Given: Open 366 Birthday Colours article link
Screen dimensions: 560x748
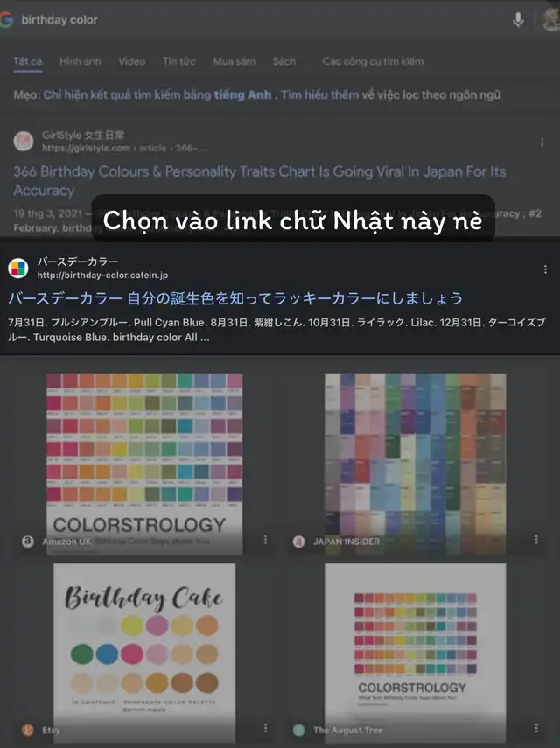Looking at the screenshot, I should pyautogui.click(x=260, y=181).
